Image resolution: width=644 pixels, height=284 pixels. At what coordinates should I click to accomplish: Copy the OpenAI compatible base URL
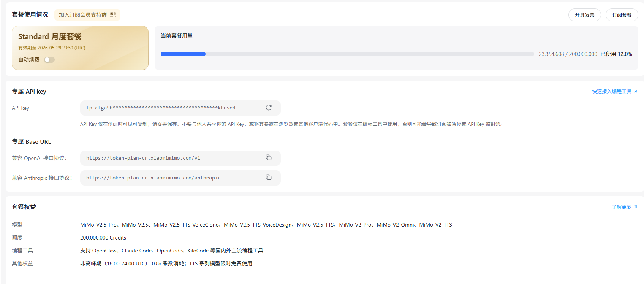(269, 158)
